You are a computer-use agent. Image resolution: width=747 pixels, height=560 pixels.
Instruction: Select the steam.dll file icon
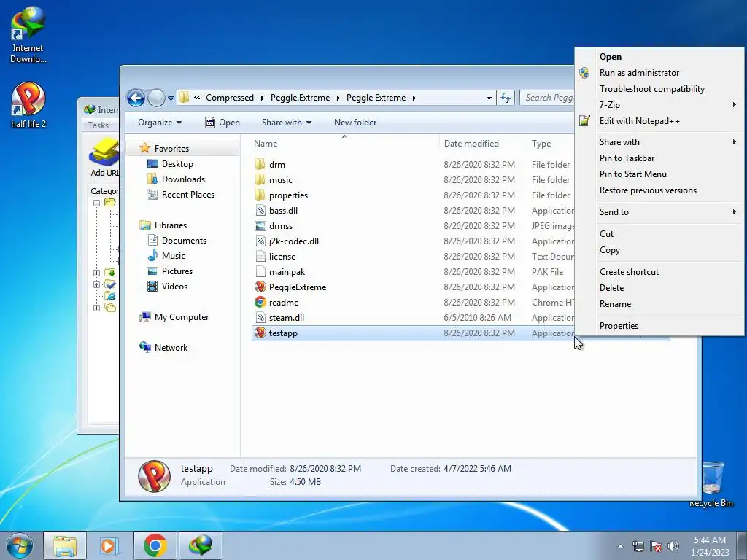pos(260,318)
